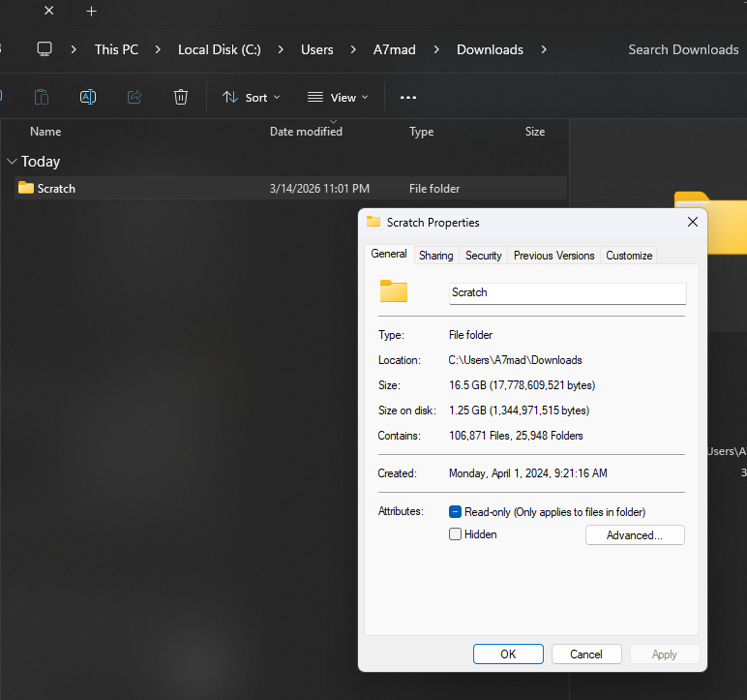Expand chevron after This PC
This screenshot has height=700, width=747.
coord(158,49)
